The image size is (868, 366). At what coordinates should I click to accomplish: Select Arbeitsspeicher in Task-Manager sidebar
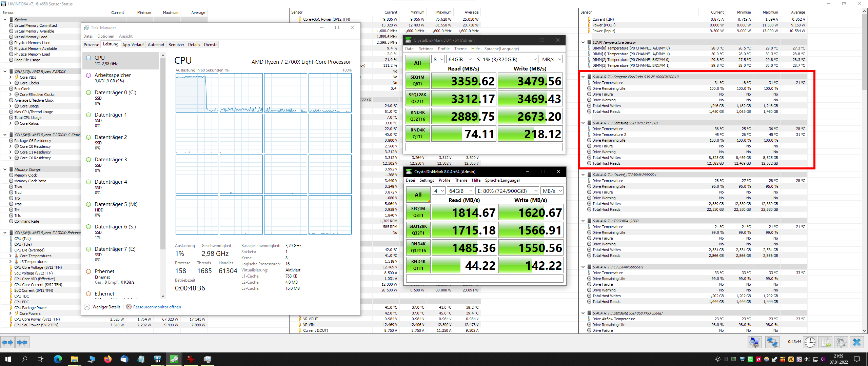pos(113,75)
